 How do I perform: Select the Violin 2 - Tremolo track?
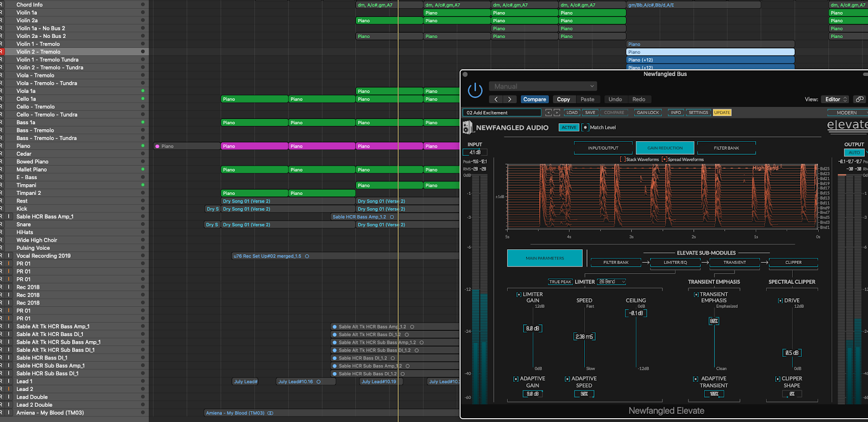[x=38, y=52]
